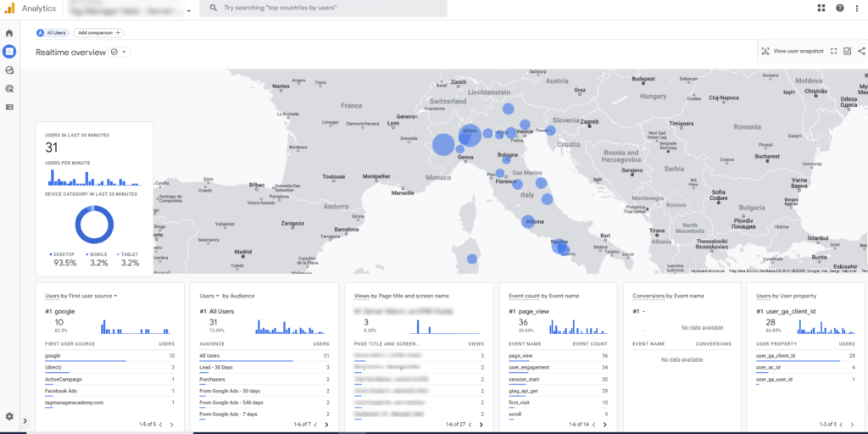
Task: Click From Google Ads - 7 days row
Action: coord(264,414)
